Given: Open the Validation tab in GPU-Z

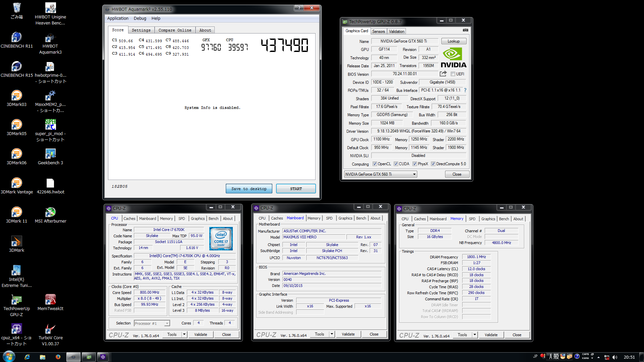Looking at the screenshot, I should 396,32.
